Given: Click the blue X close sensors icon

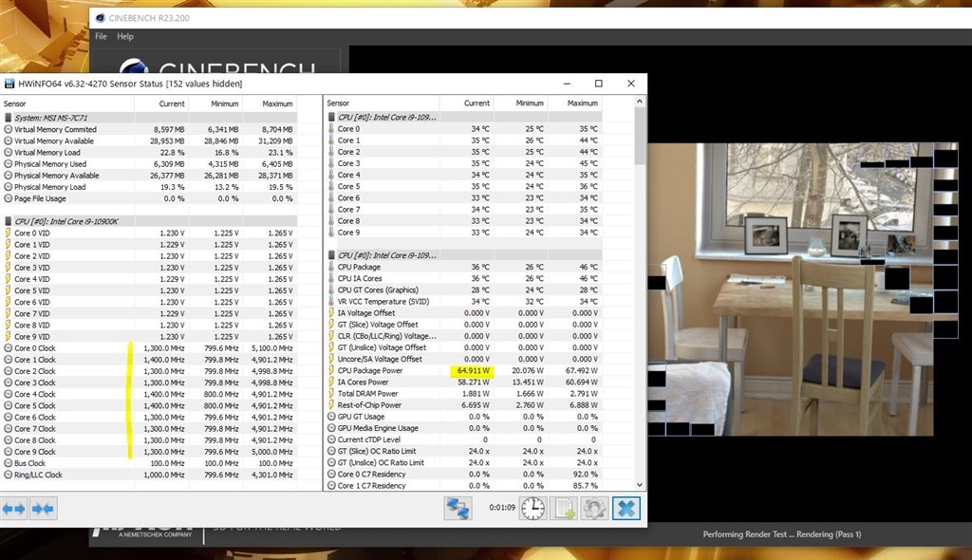Looking at the screenshot, I should pos(626,509).
